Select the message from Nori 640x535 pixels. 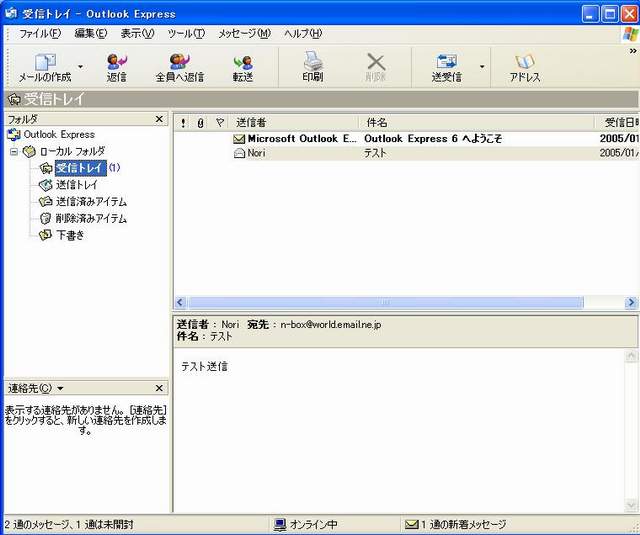pyautogui.click(x=407, y=153)
